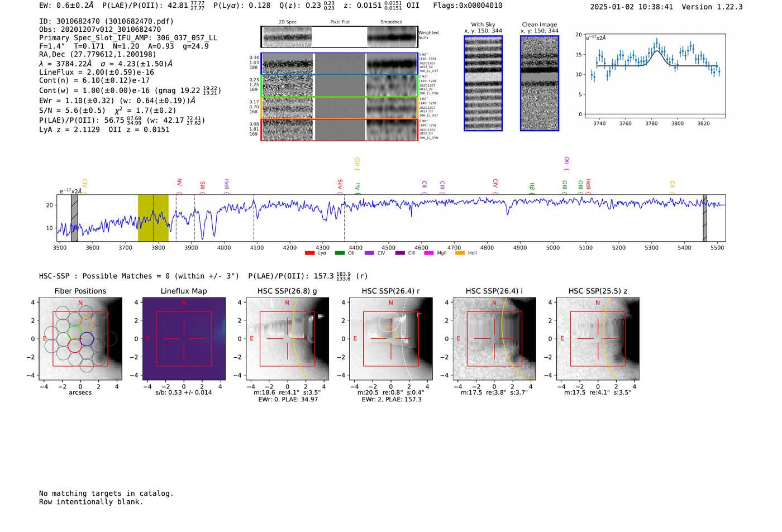Click the Primary Spec_Slot_IFU_AMP text line

click(128, 38)
